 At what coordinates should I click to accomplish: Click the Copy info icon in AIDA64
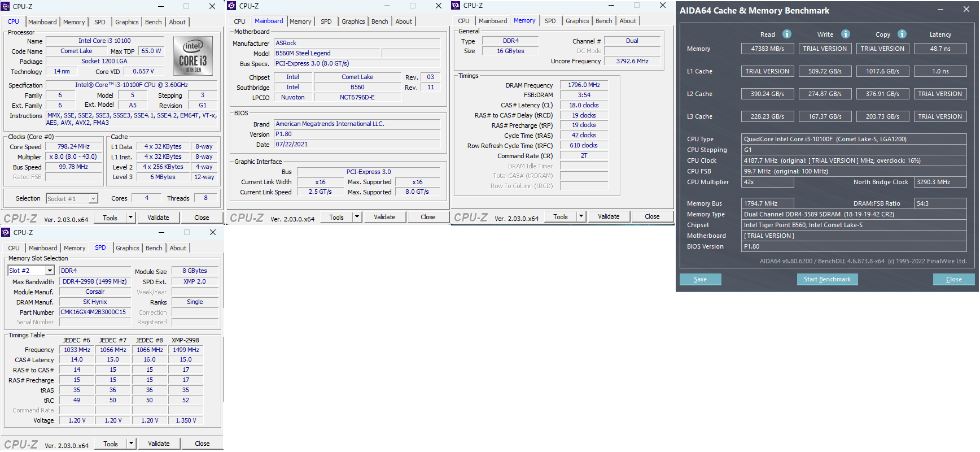[x=902, y=34]
